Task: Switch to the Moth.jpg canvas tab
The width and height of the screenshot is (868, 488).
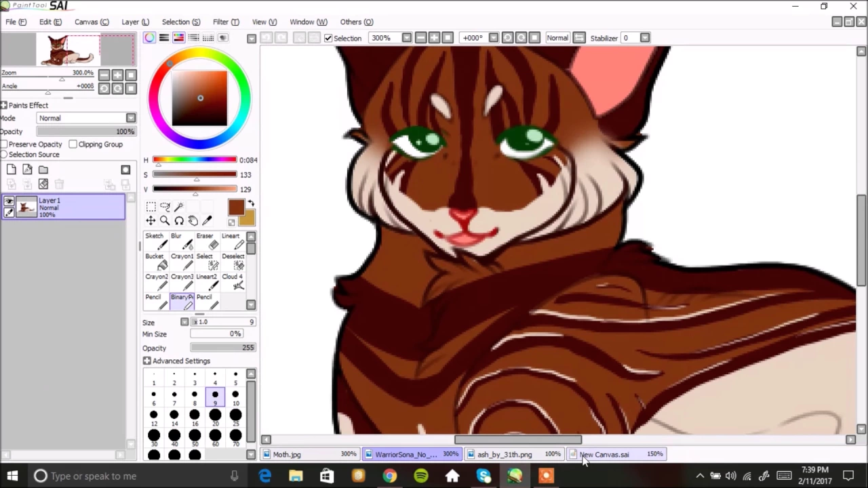Action: [310, 455]
